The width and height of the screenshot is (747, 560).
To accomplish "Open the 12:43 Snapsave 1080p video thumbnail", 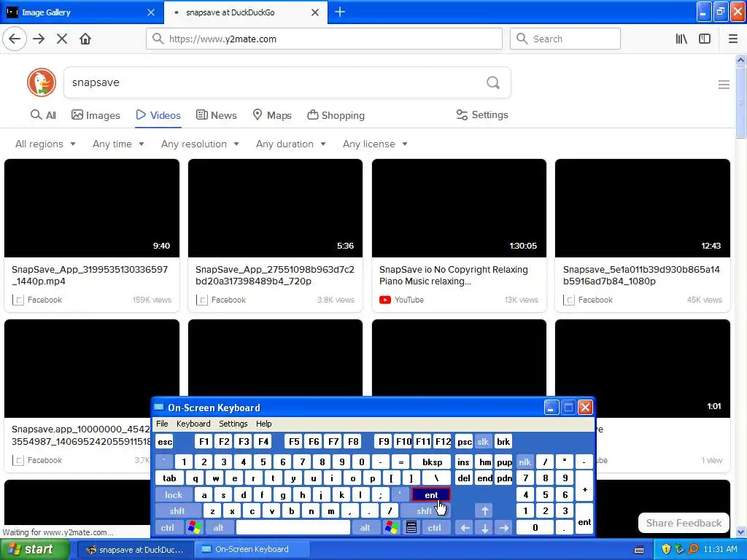I will tap(642, 208).
